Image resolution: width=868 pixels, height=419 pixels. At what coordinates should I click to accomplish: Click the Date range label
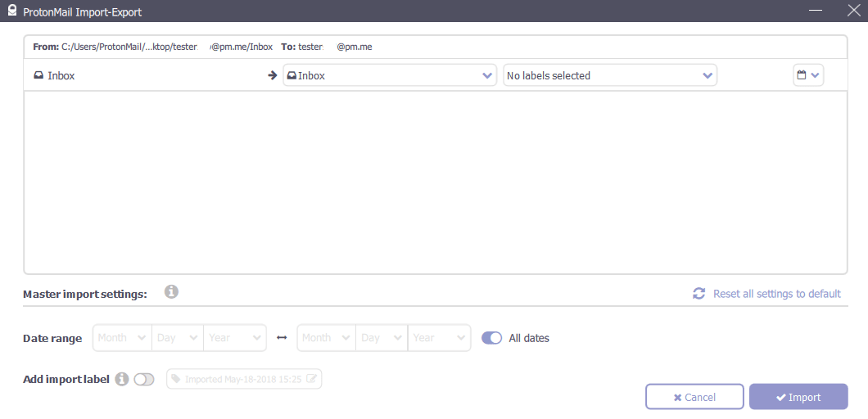[52, 338]
